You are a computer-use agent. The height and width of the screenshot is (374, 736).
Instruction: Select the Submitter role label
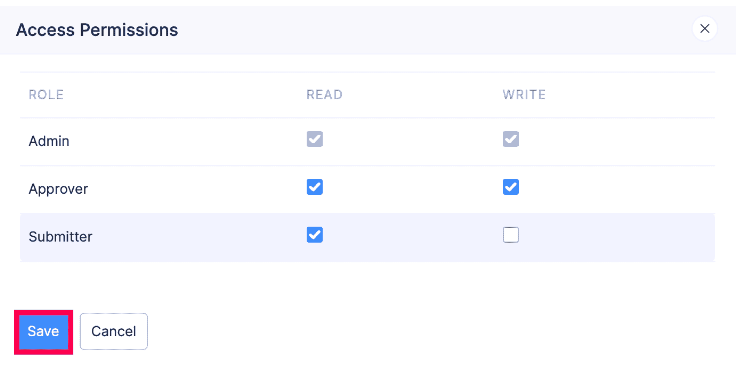coord(60,237)
